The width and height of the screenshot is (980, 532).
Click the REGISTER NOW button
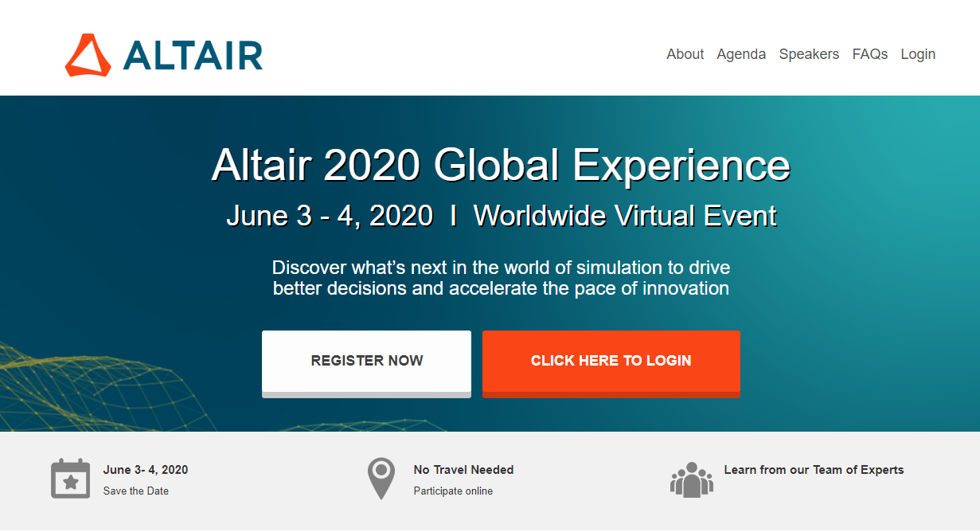(367, 361)
